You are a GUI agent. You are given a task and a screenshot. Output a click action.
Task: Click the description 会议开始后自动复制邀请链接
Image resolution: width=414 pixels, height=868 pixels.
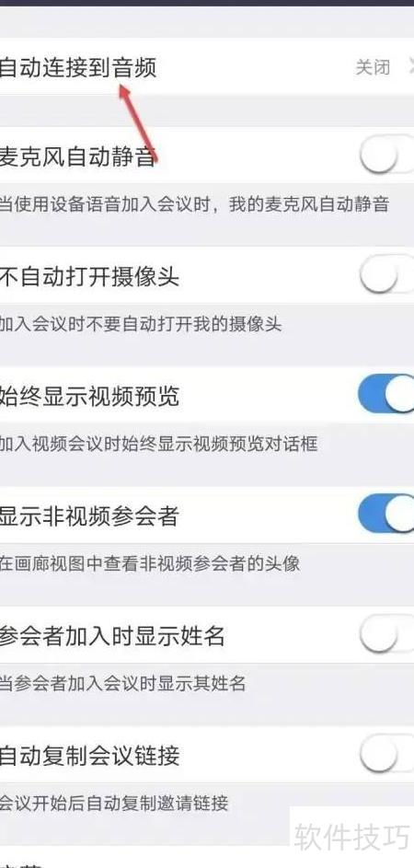click(x=113, y=803)
